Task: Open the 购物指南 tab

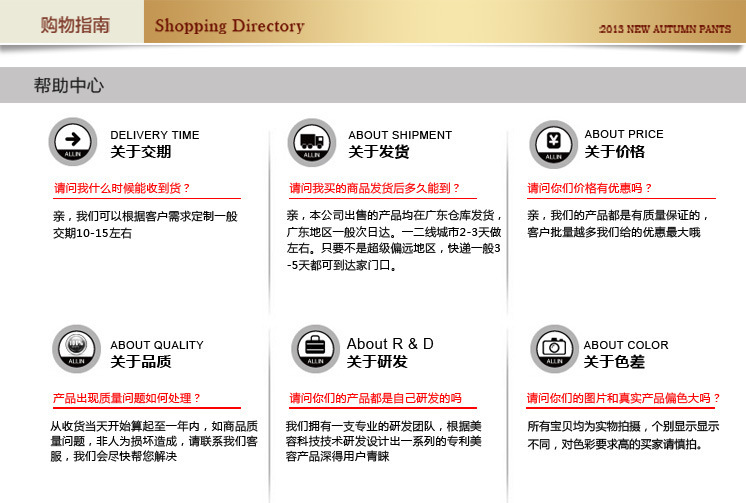Action: 73,24
